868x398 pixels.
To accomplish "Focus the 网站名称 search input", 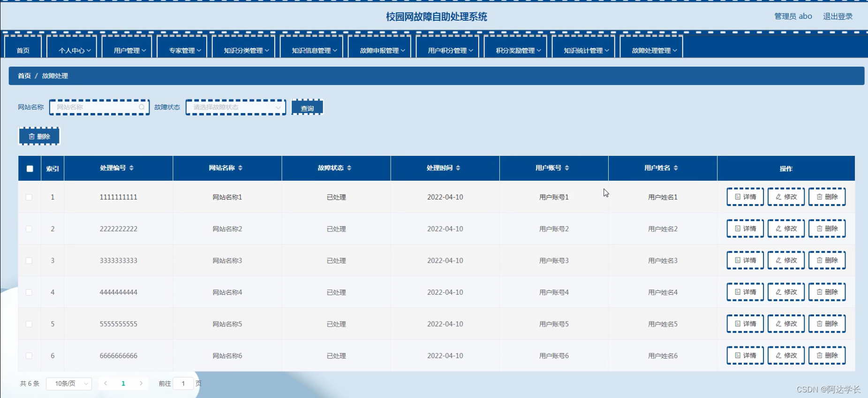I will click(99, 107).
